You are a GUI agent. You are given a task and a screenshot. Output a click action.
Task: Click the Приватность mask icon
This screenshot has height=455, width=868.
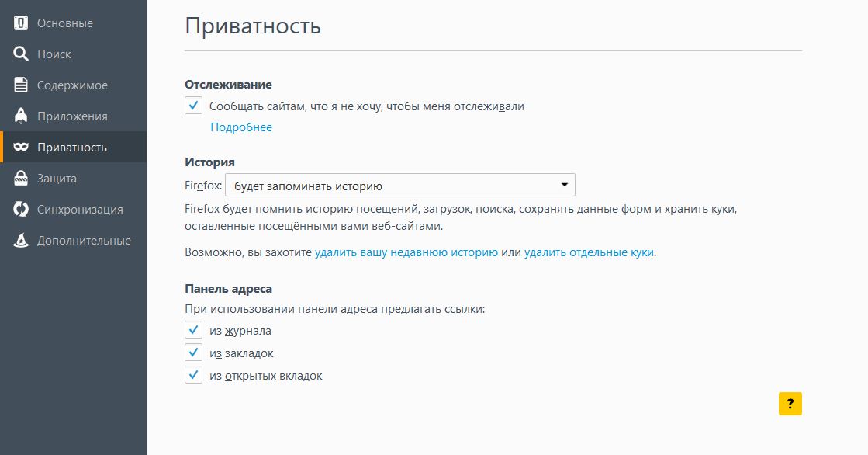pos(22,148)
